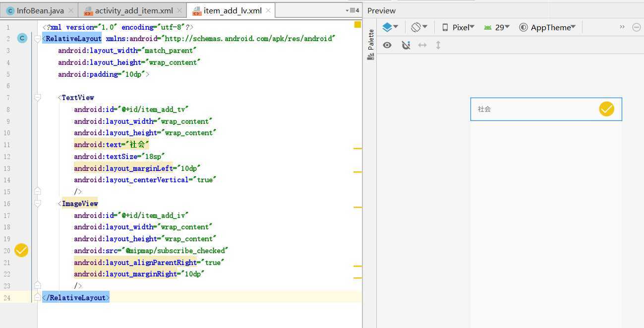
Task: Open the preview orientation dropdown
Action: tap(419, 27)
